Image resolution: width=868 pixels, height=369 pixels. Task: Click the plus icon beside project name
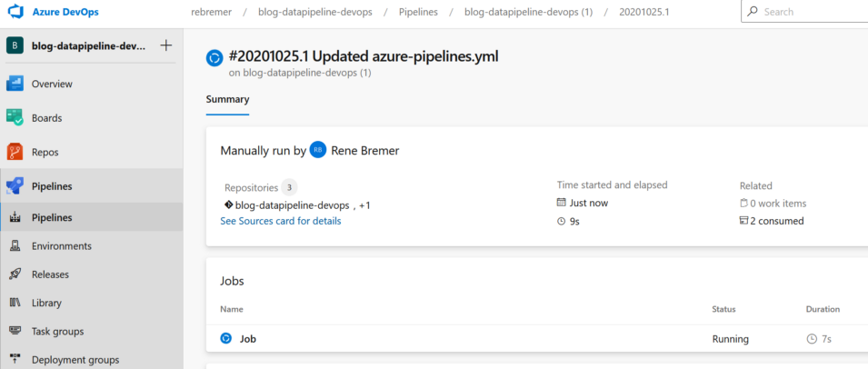(166, 45)
